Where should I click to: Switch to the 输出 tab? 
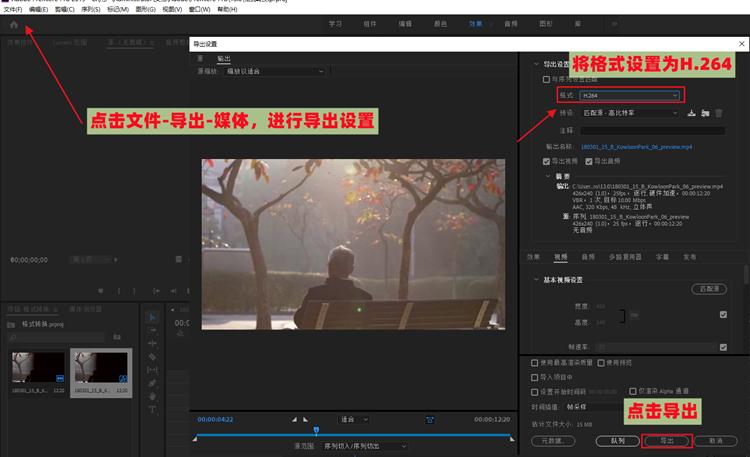tap(223, 58)
